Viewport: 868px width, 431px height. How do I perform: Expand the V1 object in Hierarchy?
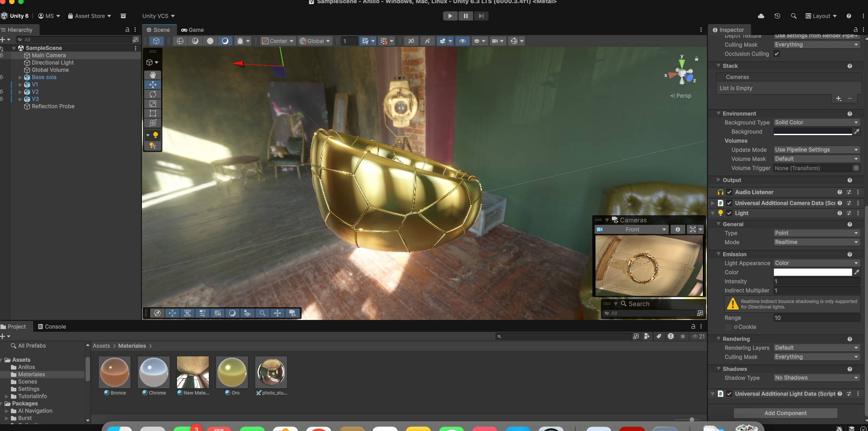tap(20, 85)
